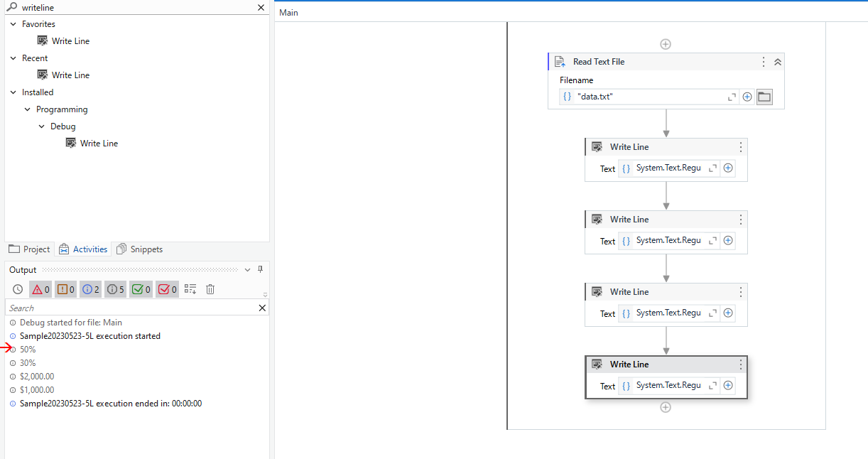Collapse the Read Text File activity card
Image resolution: width=868 pixels, height=459 pixels.
778,62
